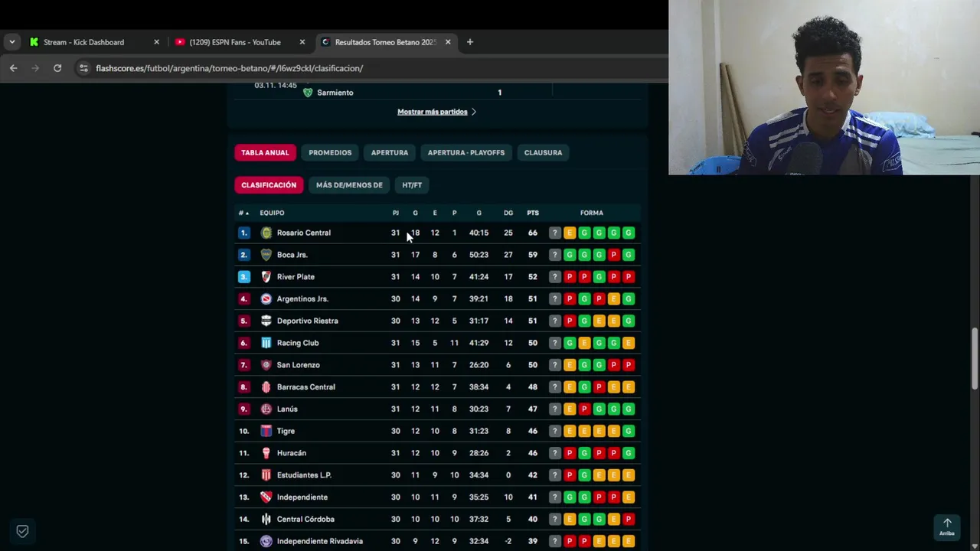
Task: Click the Deportivo Riestra team crest
Action: point(266,321)
